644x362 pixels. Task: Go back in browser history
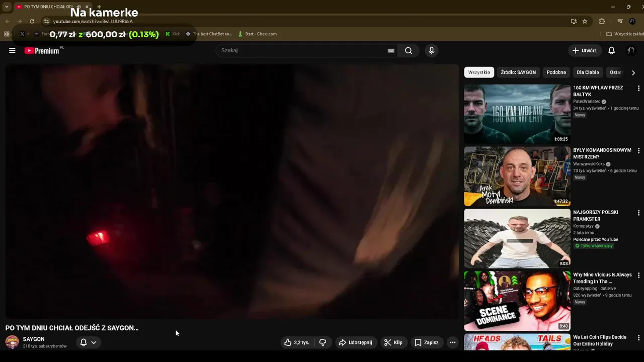click(7, 21)
